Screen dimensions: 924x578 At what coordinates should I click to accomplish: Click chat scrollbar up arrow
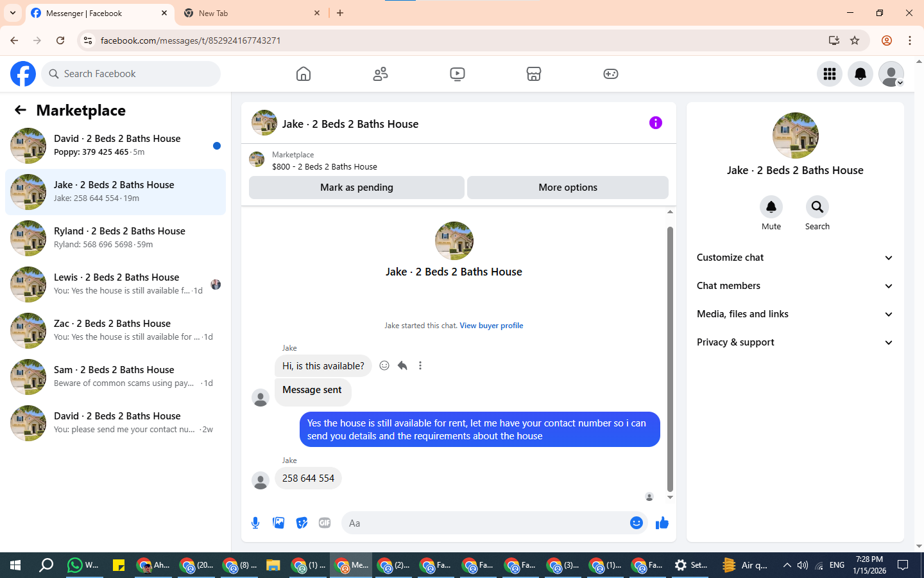pyautogui.click(x=670, y=211)
